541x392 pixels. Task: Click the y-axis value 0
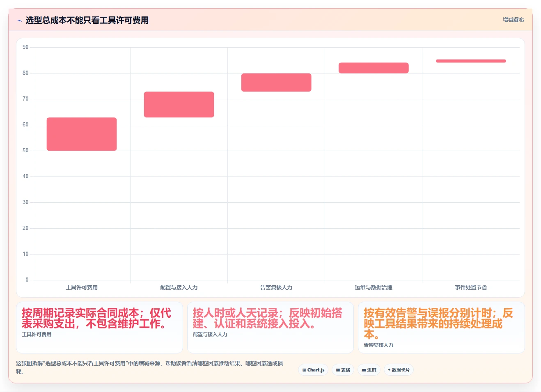pos(27,280)
